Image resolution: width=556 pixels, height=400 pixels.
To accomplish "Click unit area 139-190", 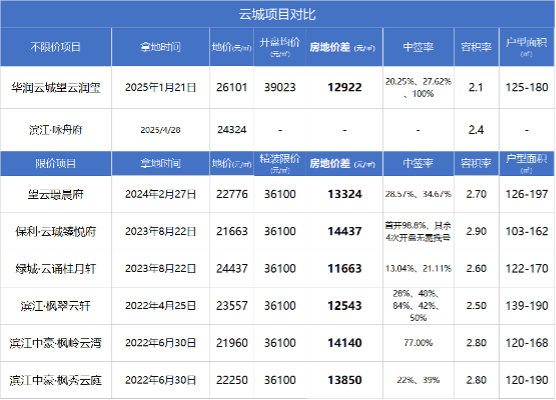I will click(x=527, y=306).
